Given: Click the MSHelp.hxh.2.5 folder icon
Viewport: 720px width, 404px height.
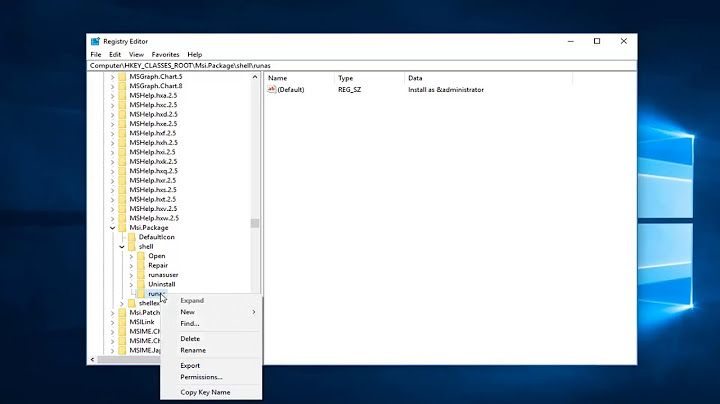Looking at the screenshot, I should coord(122,143).
